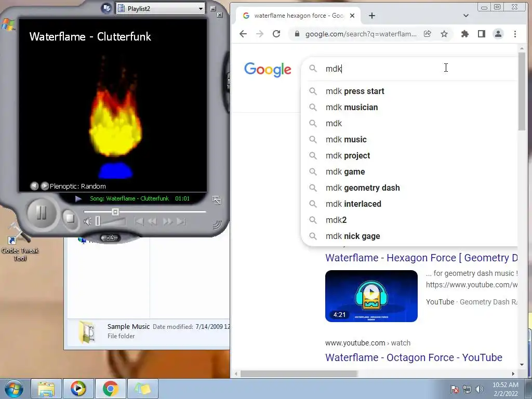Select the waterflame hexagon force tab
The image size is (532, 399).
pyautogui.click(x=297, y=16)
